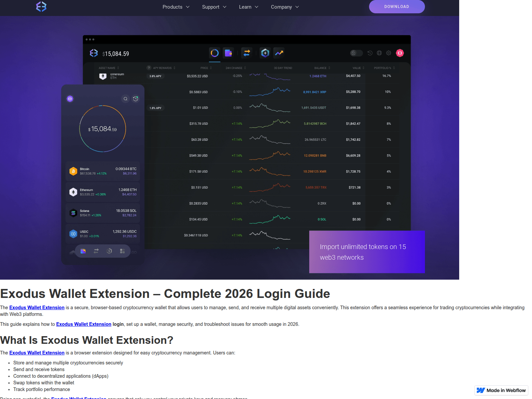Open the hexagon plus apps icon
The height and width of the screenshot is (399, 532).
click(x=265, y=53)
